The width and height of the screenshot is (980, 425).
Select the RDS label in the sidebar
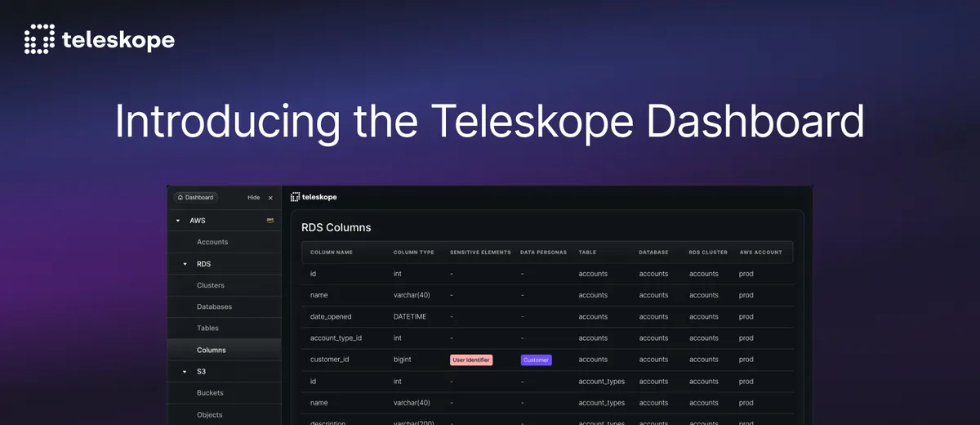[x=203, y=264]
